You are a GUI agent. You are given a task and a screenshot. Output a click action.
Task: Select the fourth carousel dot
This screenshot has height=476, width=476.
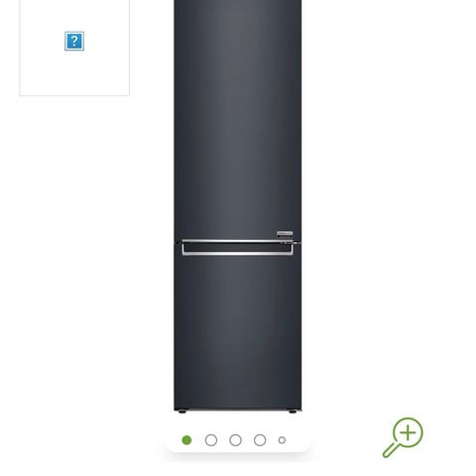[x=260, y=440]
